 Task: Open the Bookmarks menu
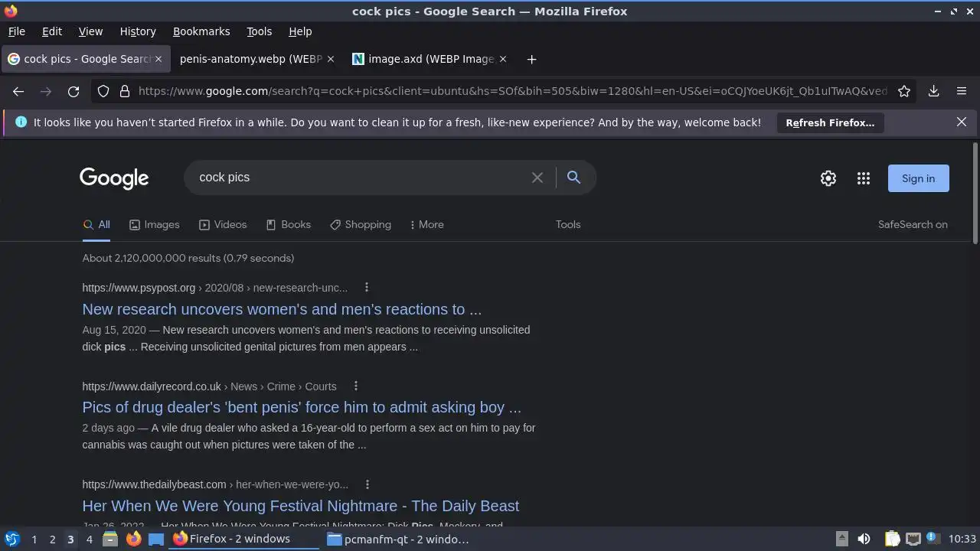[201, 31]
